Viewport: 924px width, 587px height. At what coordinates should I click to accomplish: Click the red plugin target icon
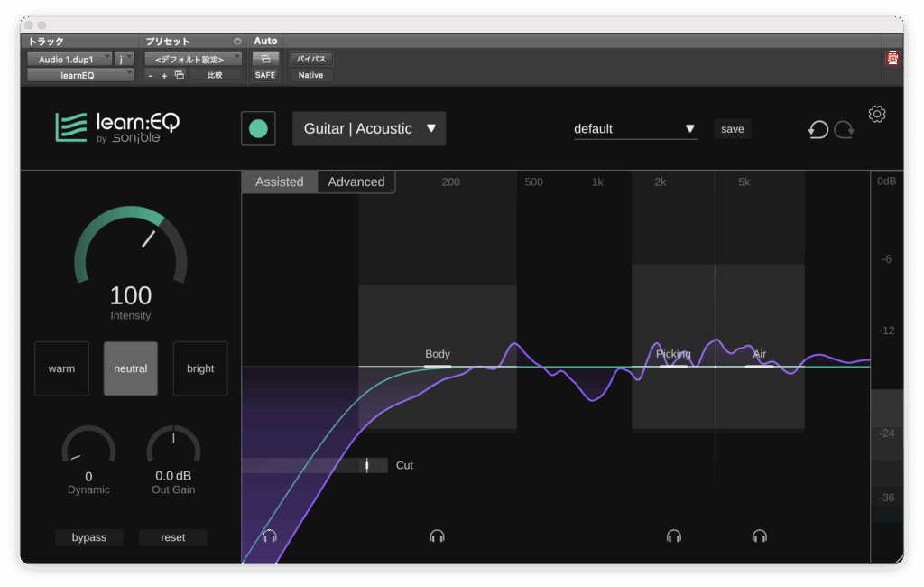892,59
